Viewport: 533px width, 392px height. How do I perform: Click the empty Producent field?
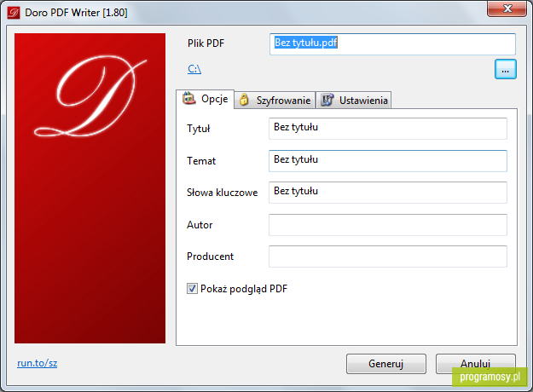click(387, 257)
